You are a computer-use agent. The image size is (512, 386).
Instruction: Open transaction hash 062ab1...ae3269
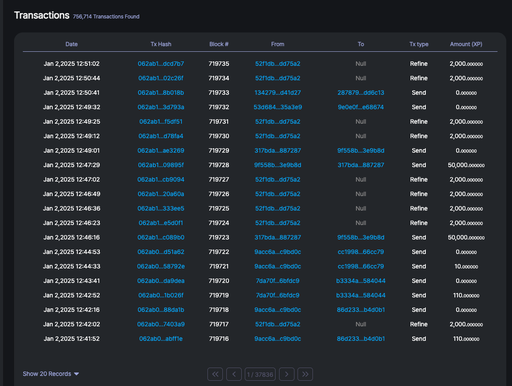click(161, 151)
